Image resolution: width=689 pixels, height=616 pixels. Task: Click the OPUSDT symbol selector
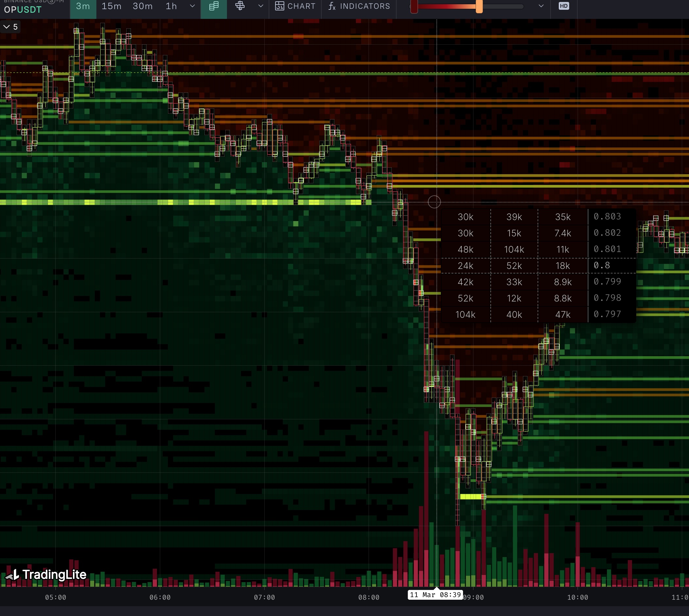(x=23, y=9)
